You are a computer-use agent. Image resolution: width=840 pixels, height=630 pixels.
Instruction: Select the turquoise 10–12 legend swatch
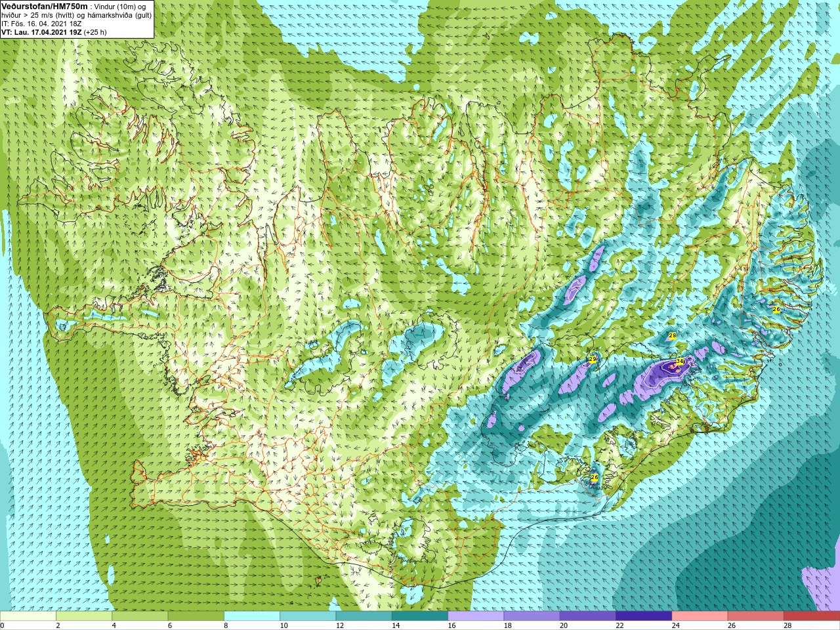308,616
